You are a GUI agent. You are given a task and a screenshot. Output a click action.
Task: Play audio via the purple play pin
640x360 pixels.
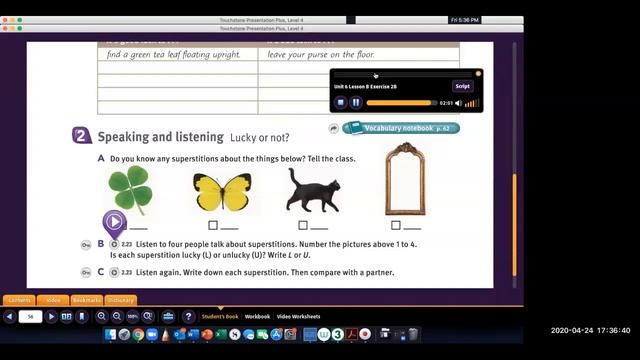pos(114,222)
